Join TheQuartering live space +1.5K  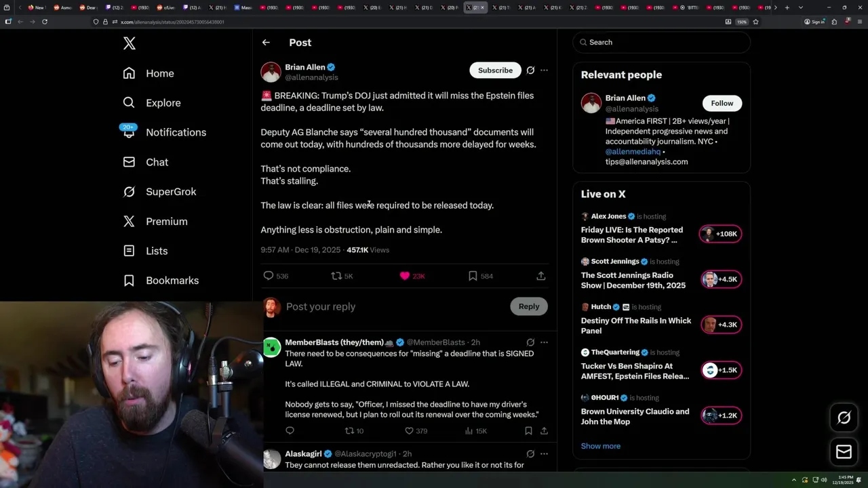pyautogui.click(x=720, y=370)
